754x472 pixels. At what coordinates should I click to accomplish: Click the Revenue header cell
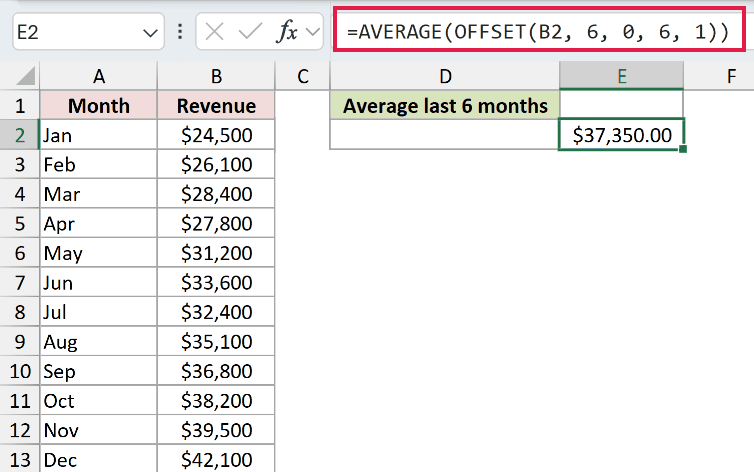216,105
